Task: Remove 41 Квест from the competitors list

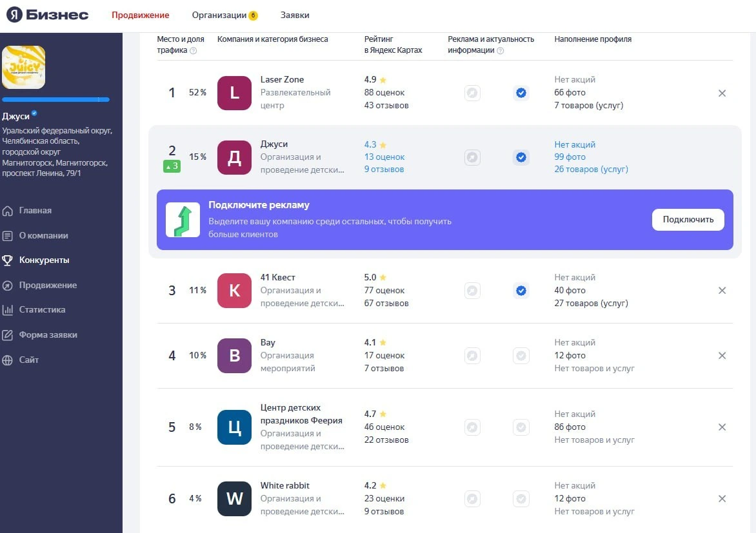Action: click(x=722, y=291)
